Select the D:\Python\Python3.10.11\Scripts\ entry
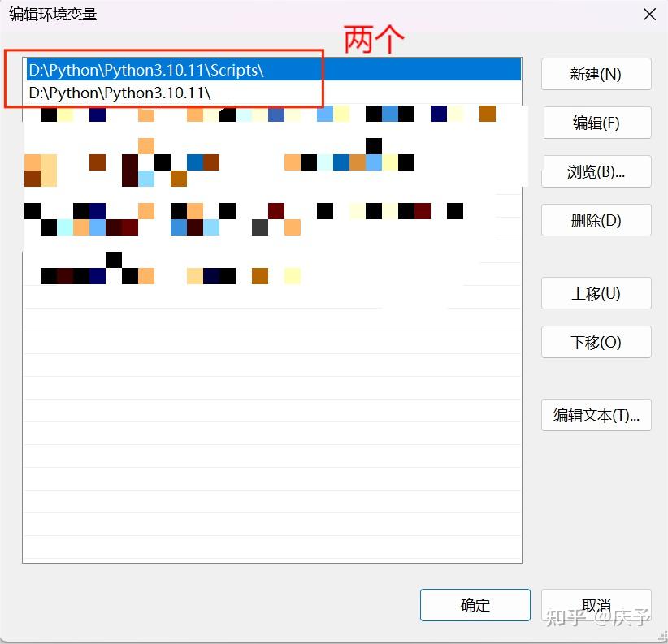This screenshot has height=644, width=668. tap(163, 71)
